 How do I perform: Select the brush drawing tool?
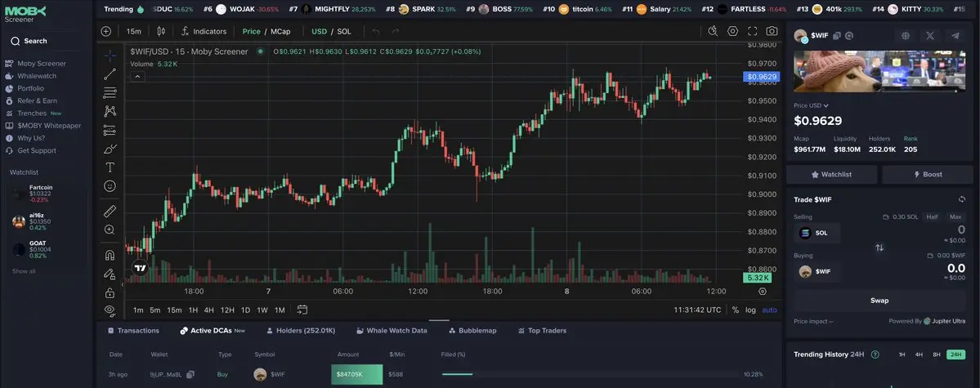[110, 149]
